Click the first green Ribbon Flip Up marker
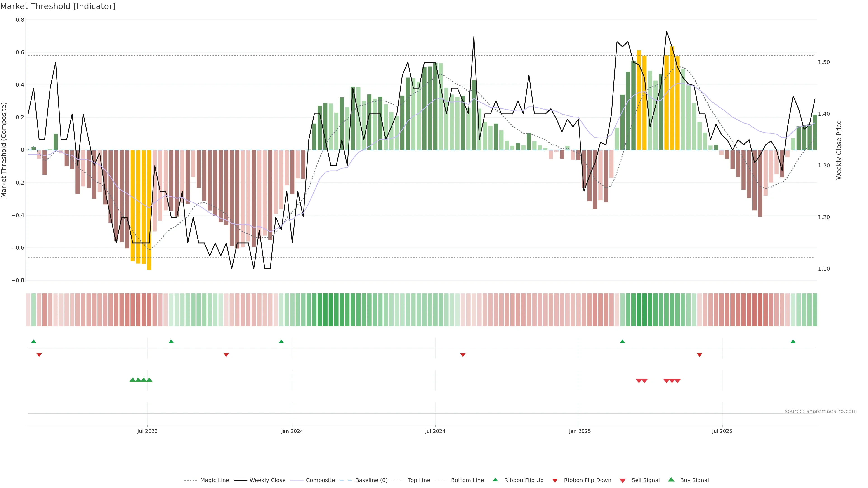The width and height of the screenshot is (868, 488). (x=34, y=342)
